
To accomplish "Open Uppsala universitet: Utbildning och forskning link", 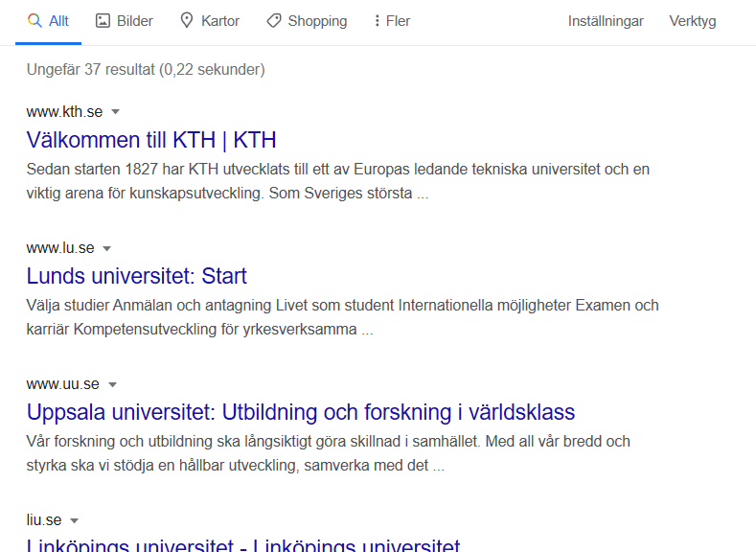I will pos(301,413).
